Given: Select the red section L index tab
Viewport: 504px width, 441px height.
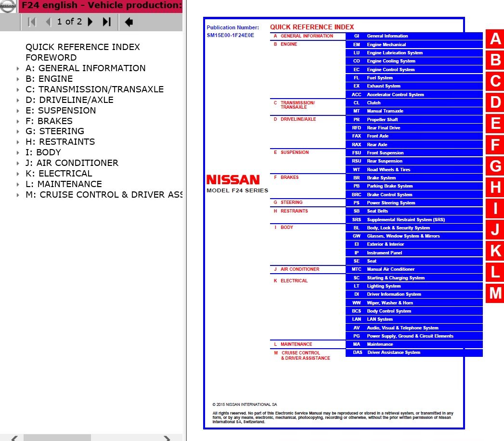Looking at the screenshot, I should (495, 272).
